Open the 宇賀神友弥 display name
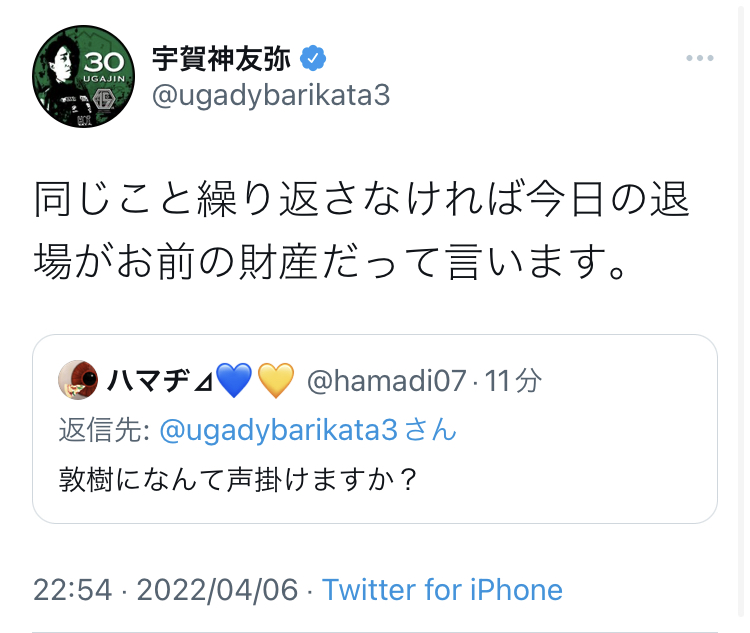 tap(221, 59)
